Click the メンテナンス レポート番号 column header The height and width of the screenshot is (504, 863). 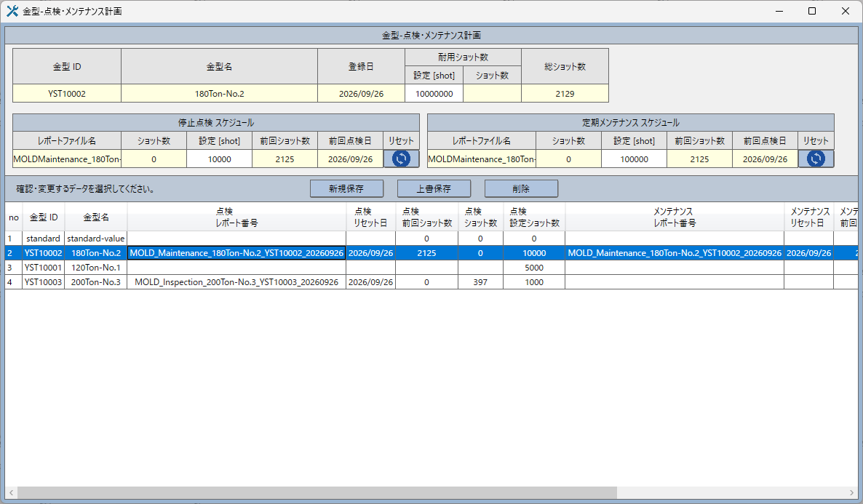tap(675, 217)
